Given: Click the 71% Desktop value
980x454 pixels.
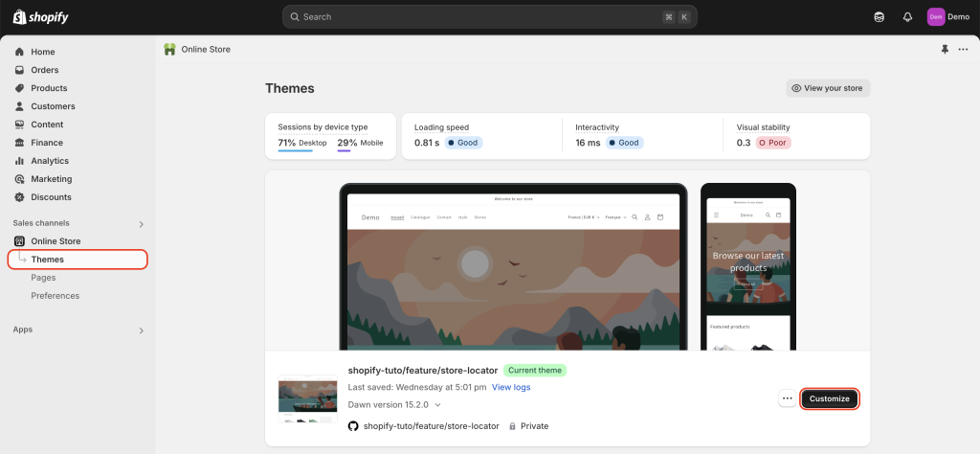Looking at the screenshot, I should click(302, 143).
